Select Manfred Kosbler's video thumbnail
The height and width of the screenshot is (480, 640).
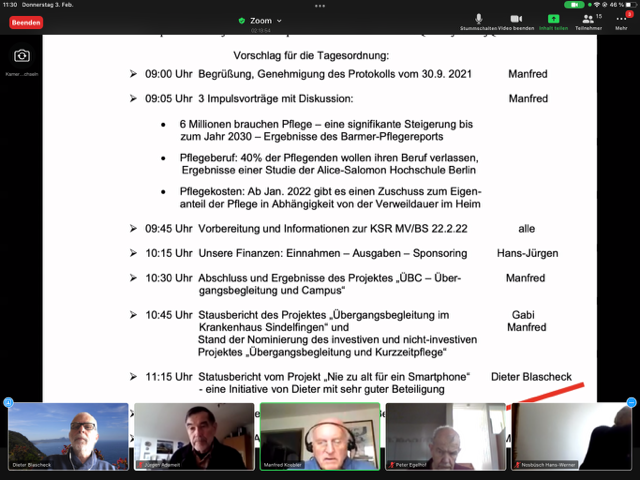coord(320,436)
